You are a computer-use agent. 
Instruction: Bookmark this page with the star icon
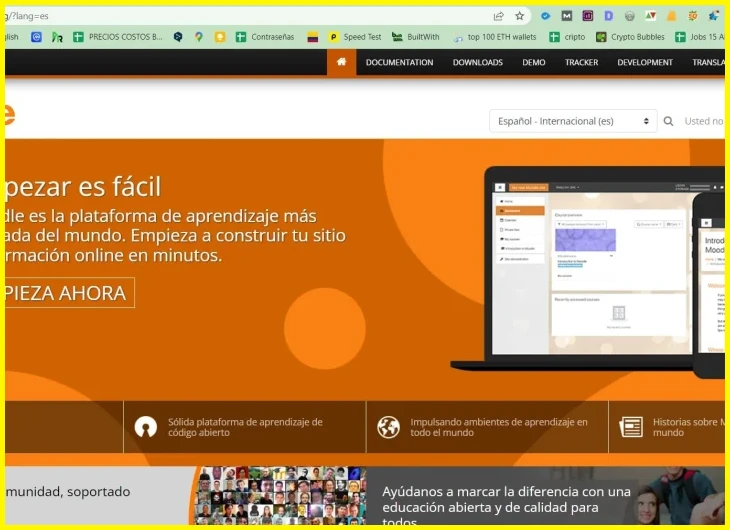[520, 16]
